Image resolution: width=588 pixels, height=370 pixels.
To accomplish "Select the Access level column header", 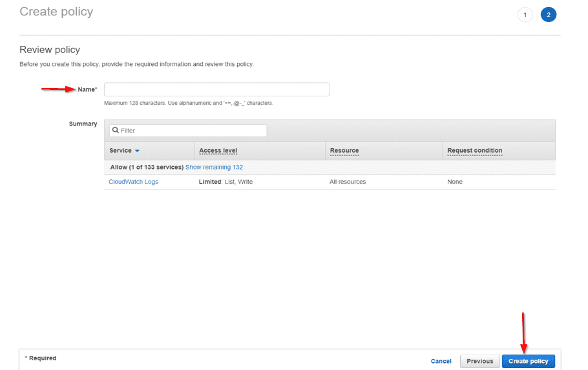I will [x=218, y=151].
